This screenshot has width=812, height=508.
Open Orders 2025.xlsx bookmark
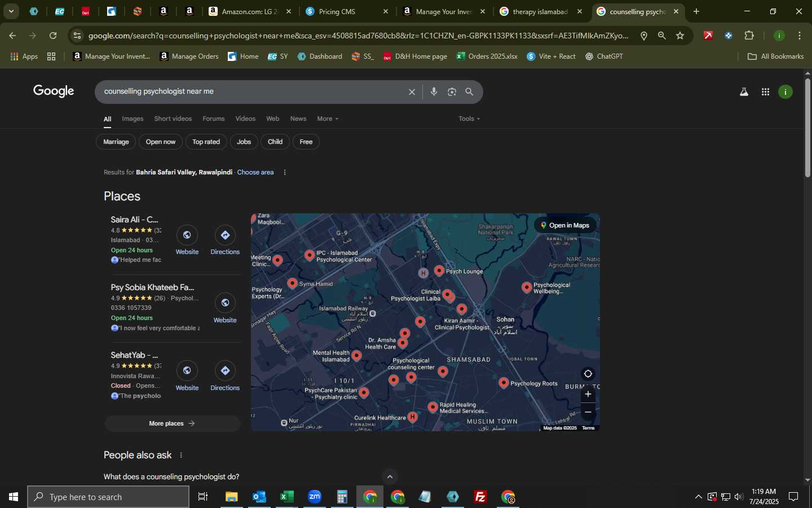[487, 56]
